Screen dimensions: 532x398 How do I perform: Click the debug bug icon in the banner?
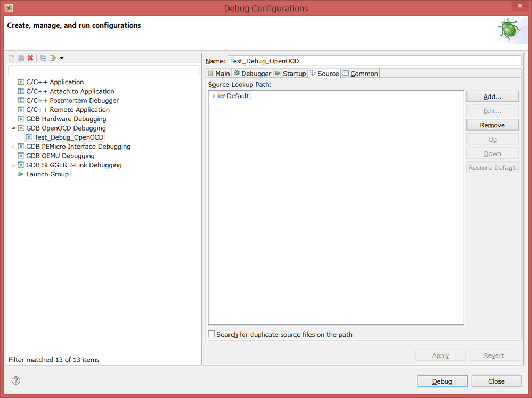(x=510, y=29)
